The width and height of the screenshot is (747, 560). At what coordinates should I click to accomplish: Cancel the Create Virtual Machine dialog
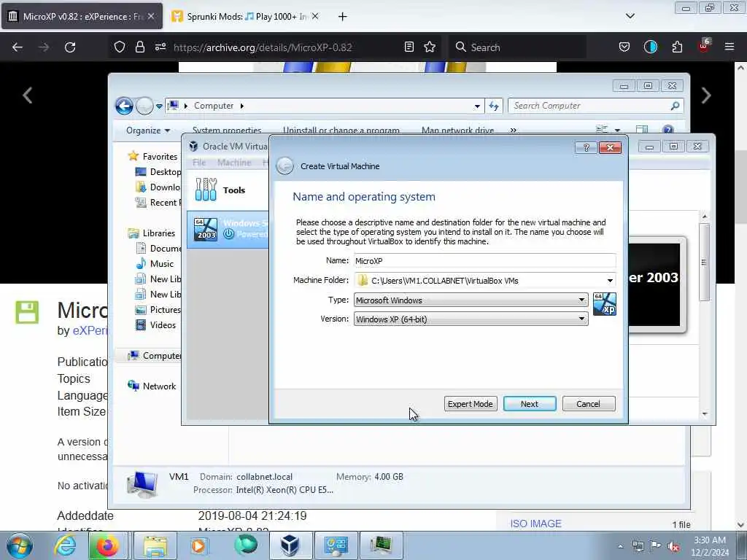pos(589,404)
